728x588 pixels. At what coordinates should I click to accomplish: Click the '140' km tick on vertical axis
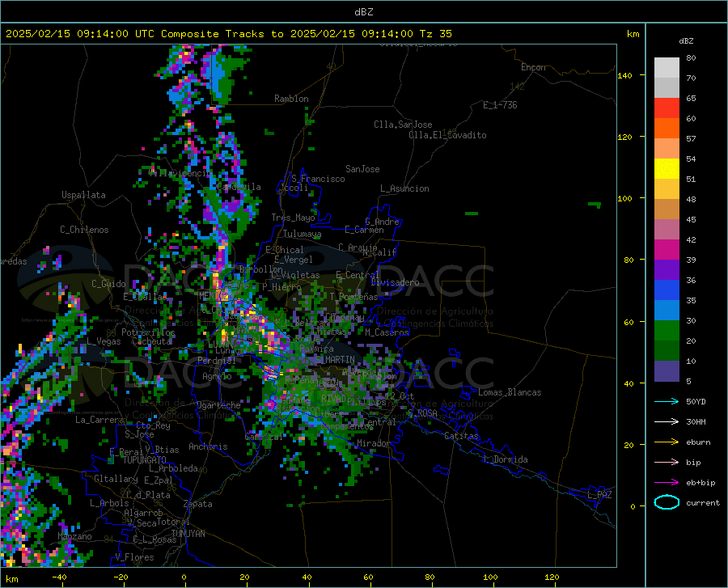pos(624,75)
